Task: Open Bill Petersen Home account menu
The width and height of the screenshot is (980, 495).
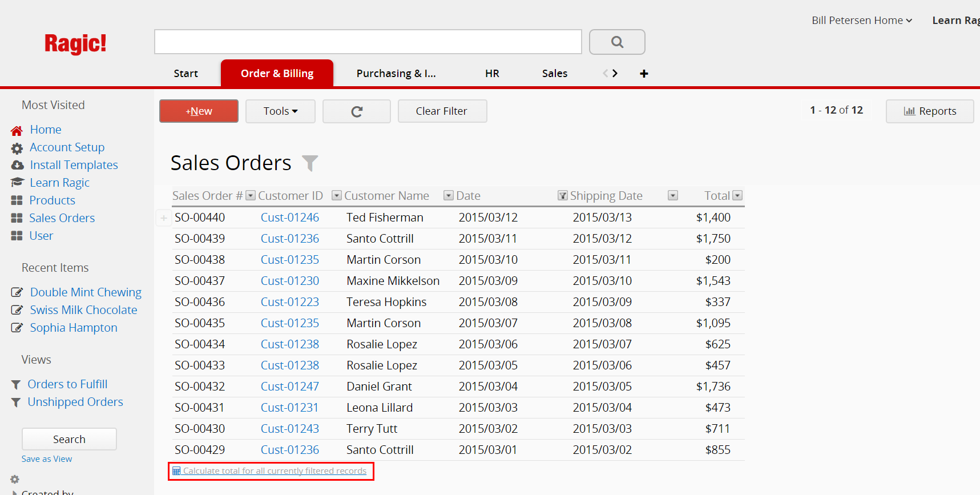Action: (862, 21)
